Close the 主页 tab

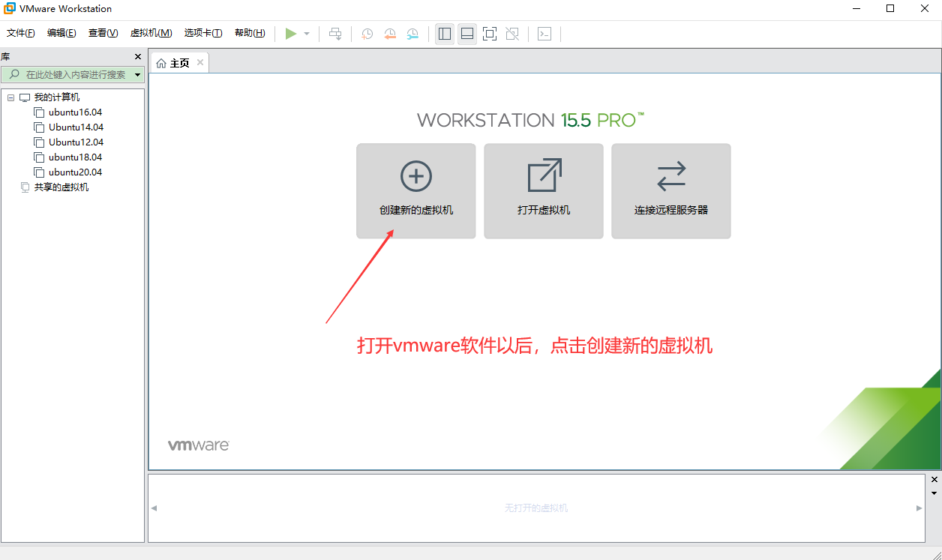pyautogui.click(x=200, y=62)
